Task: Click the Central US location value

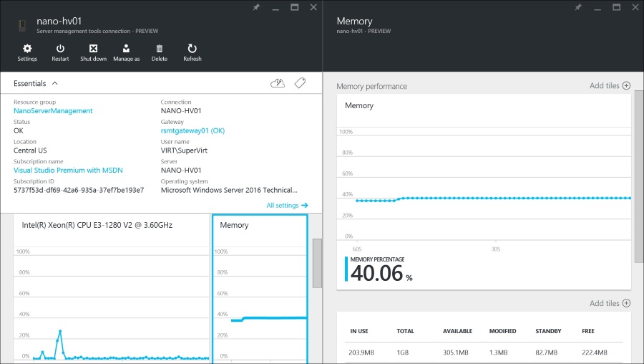Action: pos(30,150)
